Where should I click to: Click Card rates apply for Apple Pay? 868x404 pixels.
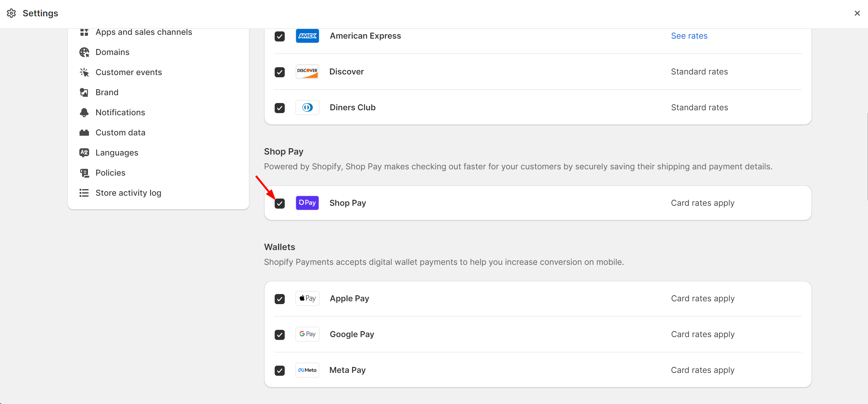[703, 298]
